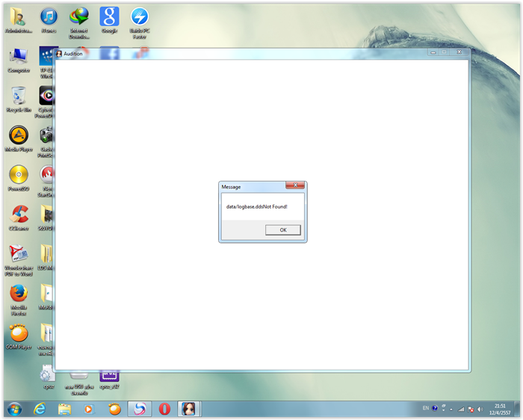This screenshot has height=420, width=523.
Task: Minimize the Audition window
Action: (x=433, y=52)
